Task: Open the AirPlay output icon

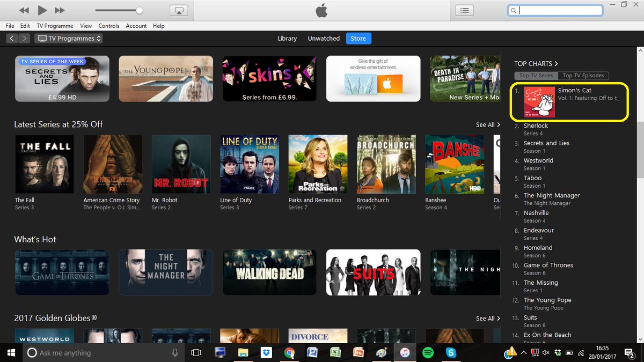Action: tap(179, 10)
